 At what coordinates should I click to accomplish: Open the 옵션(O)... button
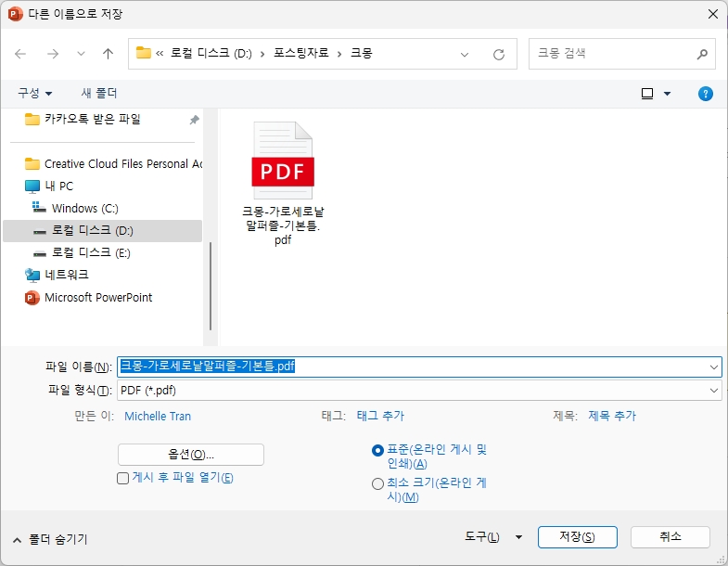[x=191, y=455]
